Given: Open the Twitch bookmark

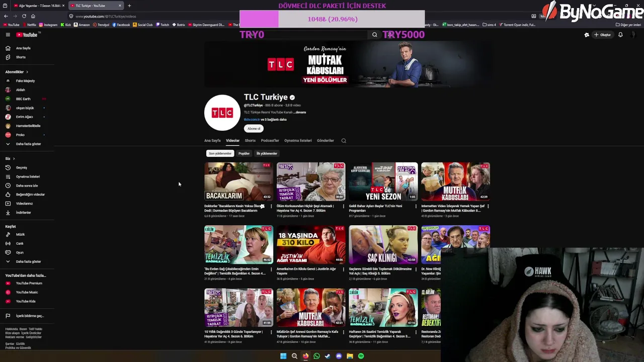Looking at the screenshot, I should (163, 25).
